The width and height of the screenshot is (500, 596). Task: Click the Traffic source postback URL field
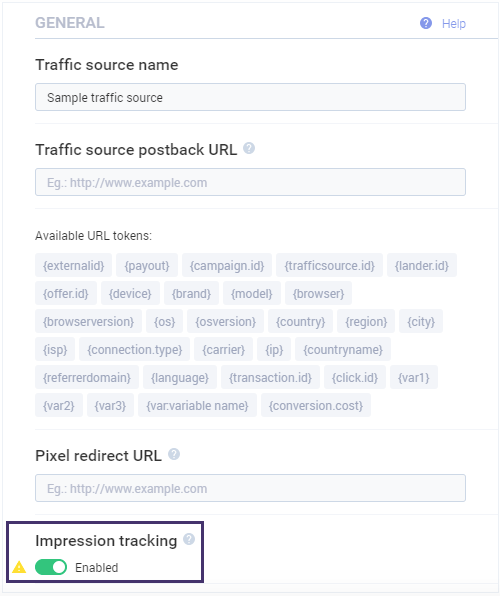click(x=250, y=182)
